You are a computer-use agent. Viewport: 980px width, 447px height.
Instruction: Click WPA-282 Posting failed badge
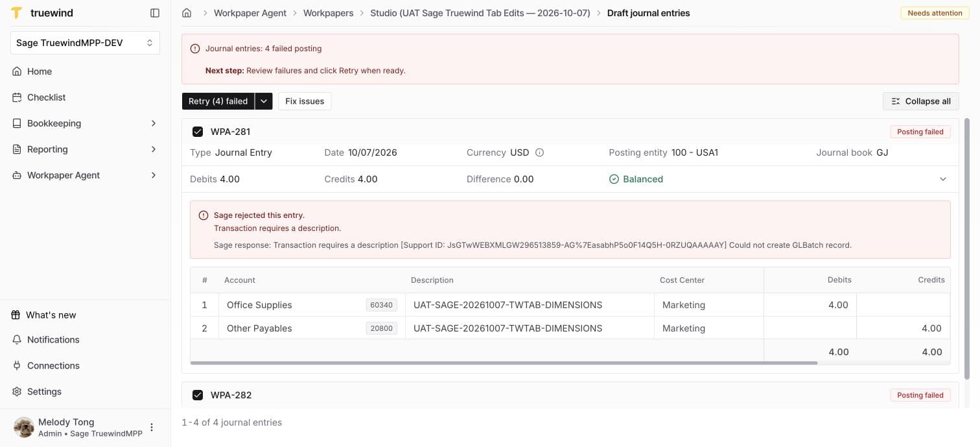(920, 395)
